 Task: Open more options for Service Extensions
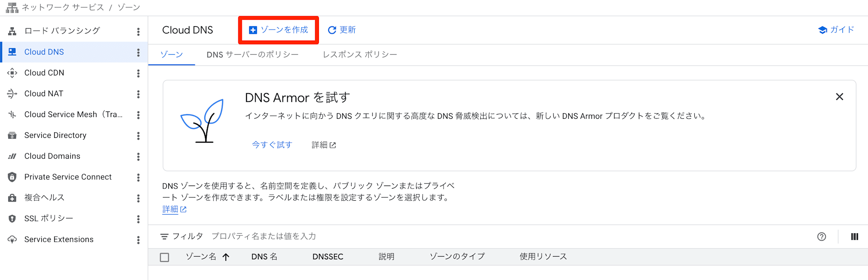pos(138,239)
